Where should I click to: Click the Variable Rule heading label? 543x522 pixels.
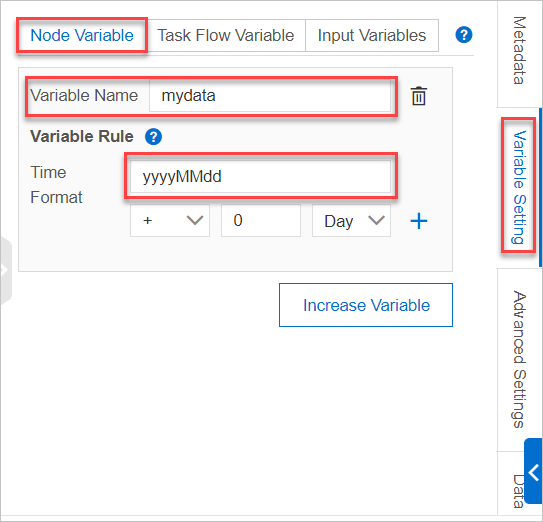click(82, 136)
